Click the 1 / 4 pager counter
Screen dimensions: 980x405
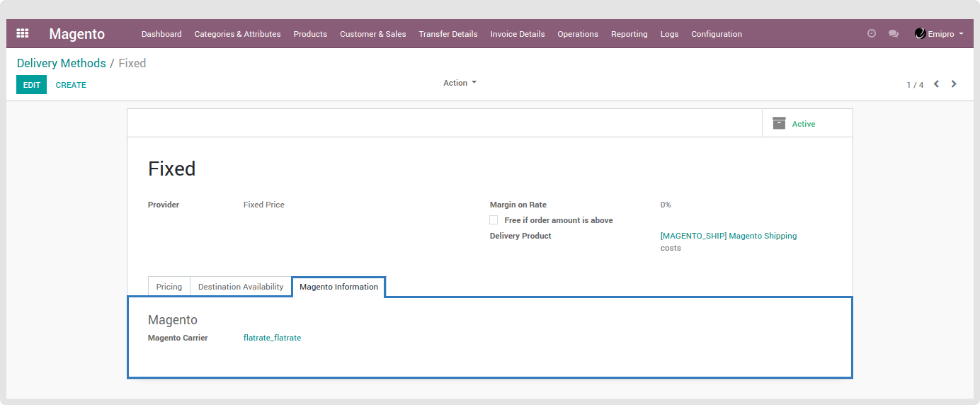tap(915, 85)
